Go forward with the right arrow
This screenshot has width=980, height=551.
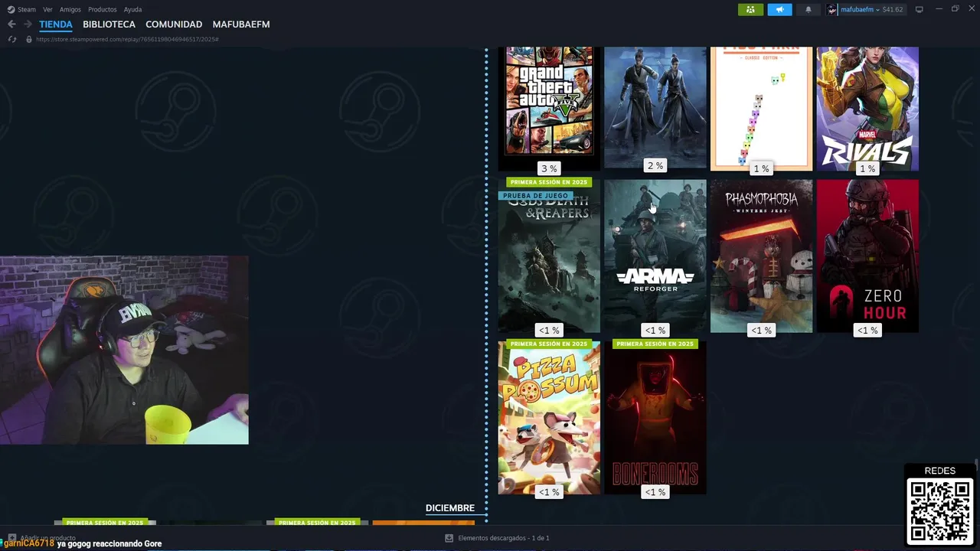(28, 24)
